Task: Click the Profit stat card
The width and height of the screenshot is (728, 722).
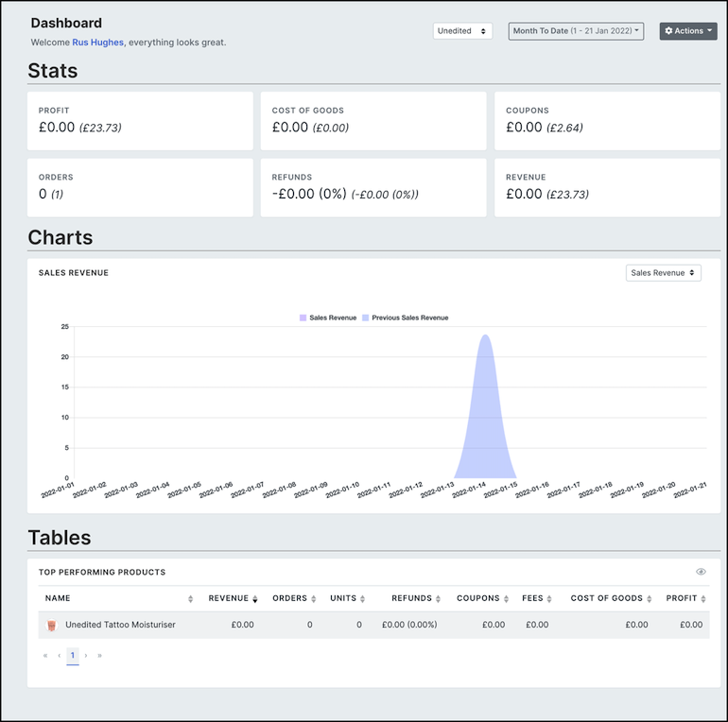Action: click(140, 121)
